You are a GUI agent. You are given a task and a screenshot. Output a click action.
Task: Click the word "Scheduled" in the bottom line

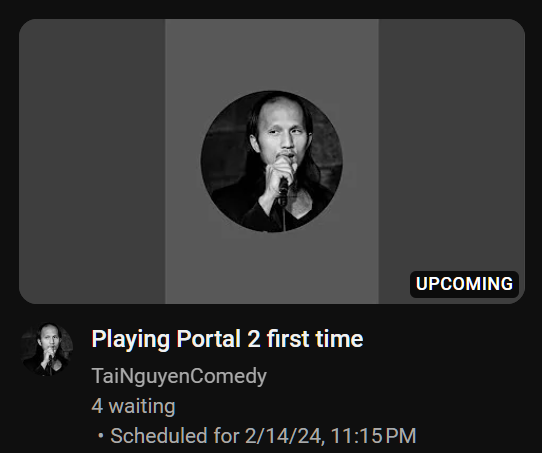pos(159,436)
